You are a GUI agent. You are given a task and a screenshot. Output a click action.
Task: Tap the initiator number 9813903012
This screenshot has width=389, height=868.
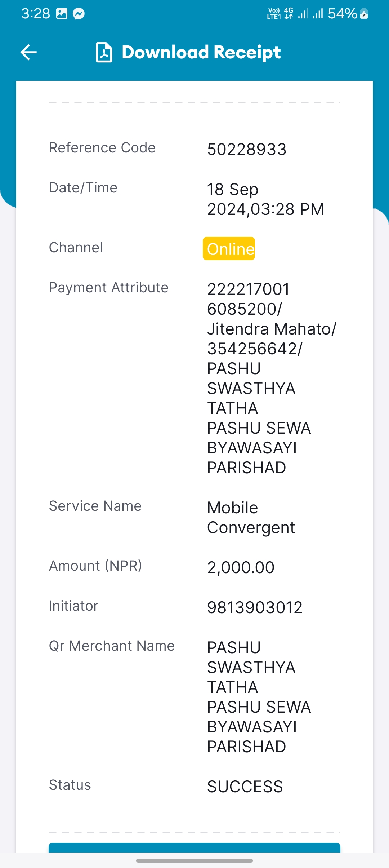[x=255, y=607]
